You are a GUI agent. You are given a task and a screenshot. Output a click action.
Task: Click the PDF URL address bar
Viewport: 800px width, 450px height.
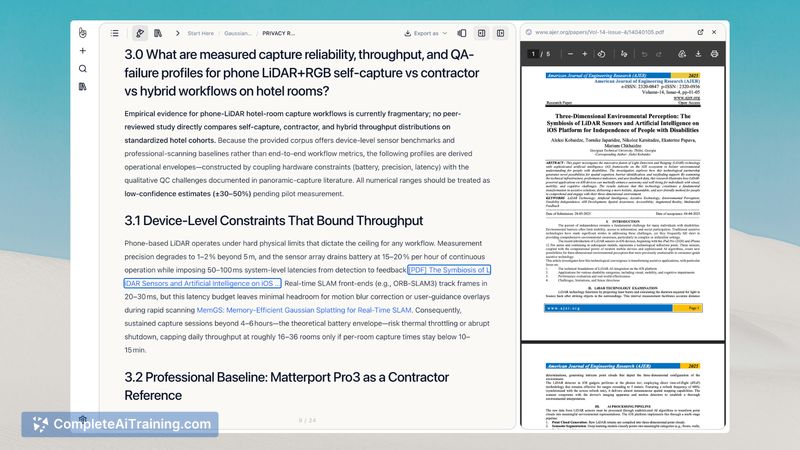pos(599,32)
